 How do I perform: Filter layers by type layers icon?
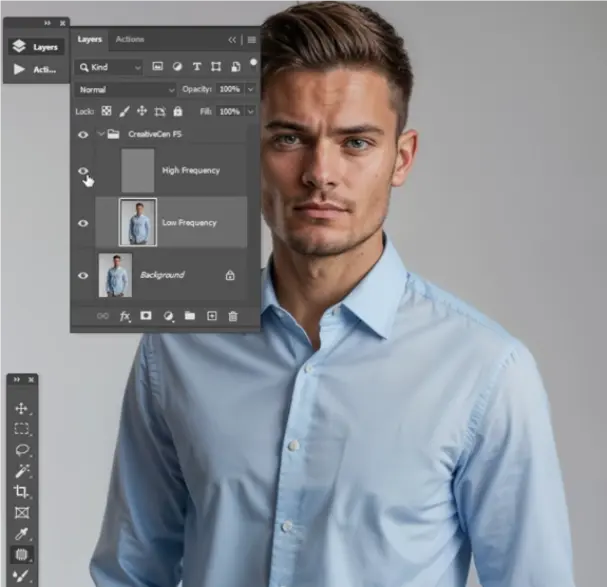[197, 67]
